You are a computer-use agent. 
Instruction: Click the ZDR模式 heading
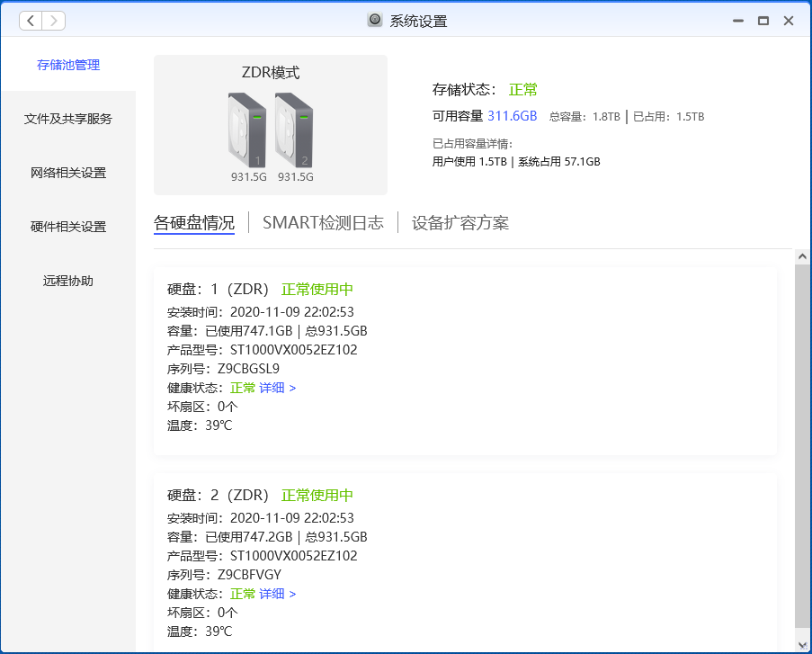click(271, 73)
